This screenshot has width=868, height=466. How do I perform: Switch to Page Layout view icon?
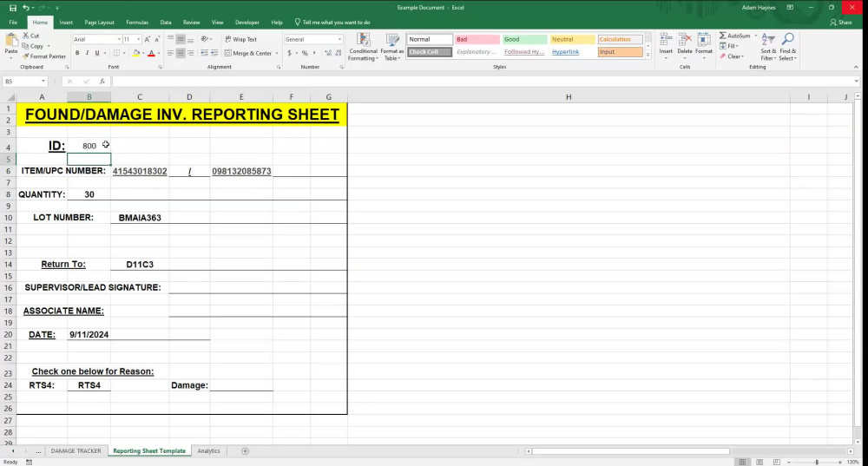(x=759, y=462)
